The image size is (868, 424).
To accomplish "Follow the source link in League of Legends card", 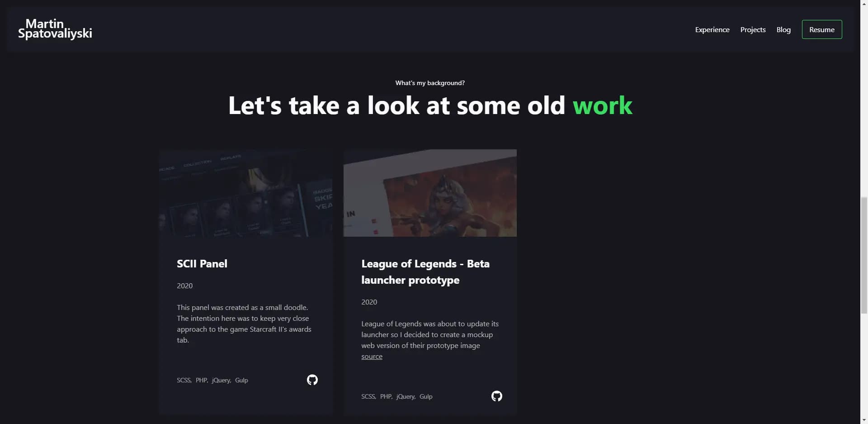I will coord(372,357).
